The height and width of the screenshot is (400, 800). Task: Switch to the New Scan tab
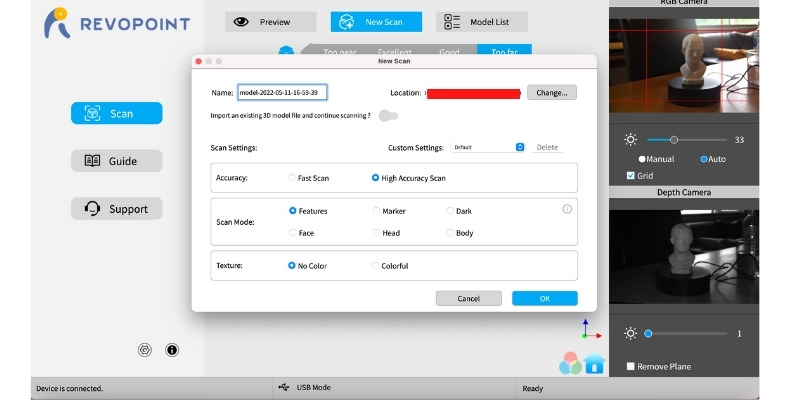(x=377, y=22)
